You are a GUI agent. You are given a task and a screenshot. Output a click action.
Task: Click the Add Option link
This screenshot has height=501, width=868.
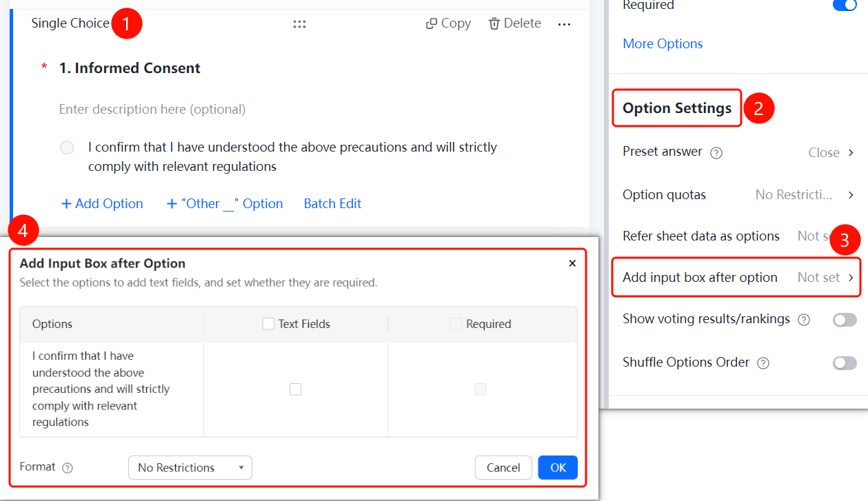pos(102,204)
